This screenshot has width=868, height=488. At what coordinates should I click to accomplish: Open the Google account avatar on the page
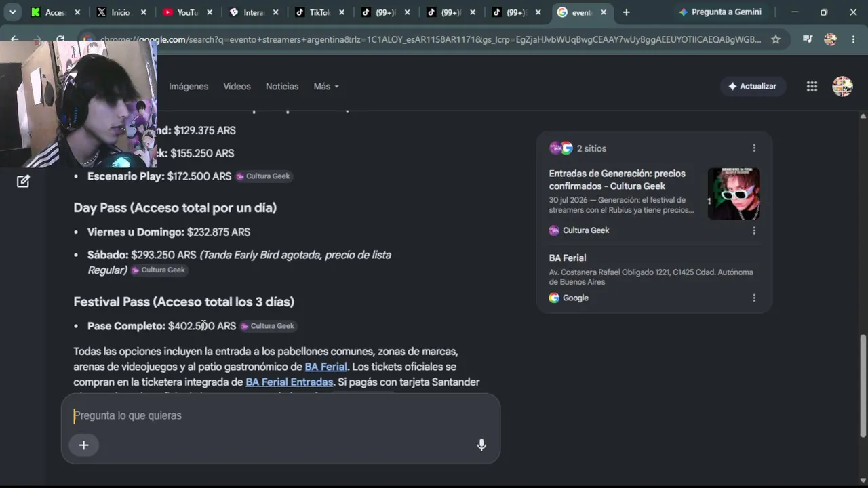[842, 86]
